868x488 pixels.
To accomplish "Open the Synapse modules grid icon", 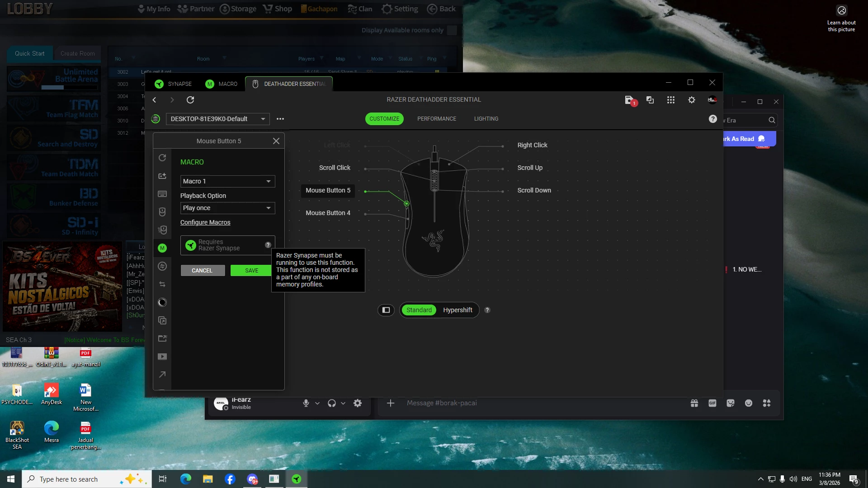I will 671,100.
